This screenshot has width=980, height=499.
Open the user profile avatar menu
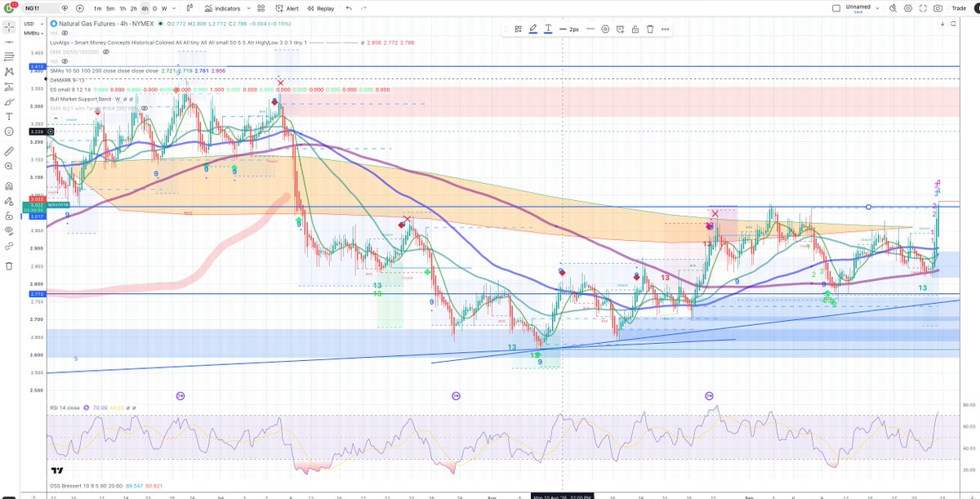pyautogui.click(x=11, y=8)
